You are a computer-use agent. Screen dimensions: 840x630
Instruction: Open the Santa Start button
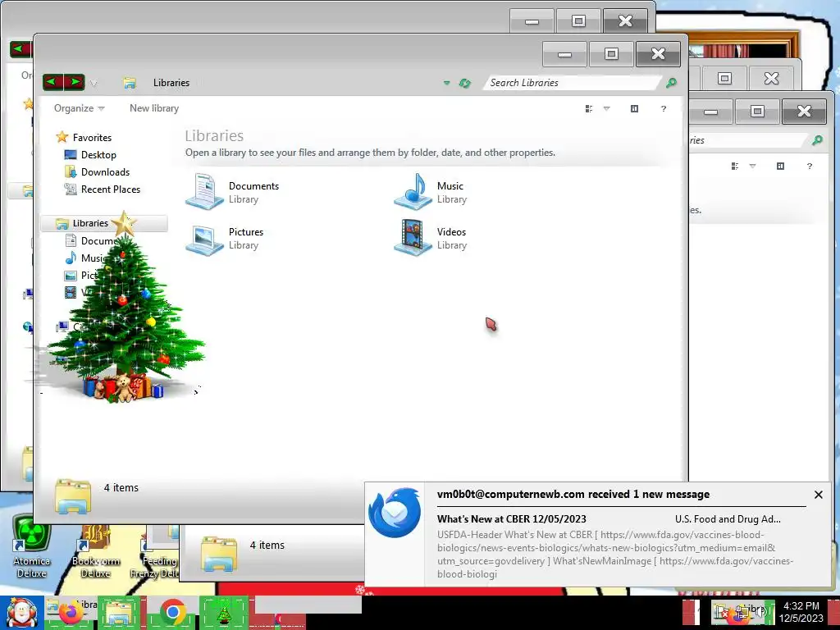click(x=22, y=613)
